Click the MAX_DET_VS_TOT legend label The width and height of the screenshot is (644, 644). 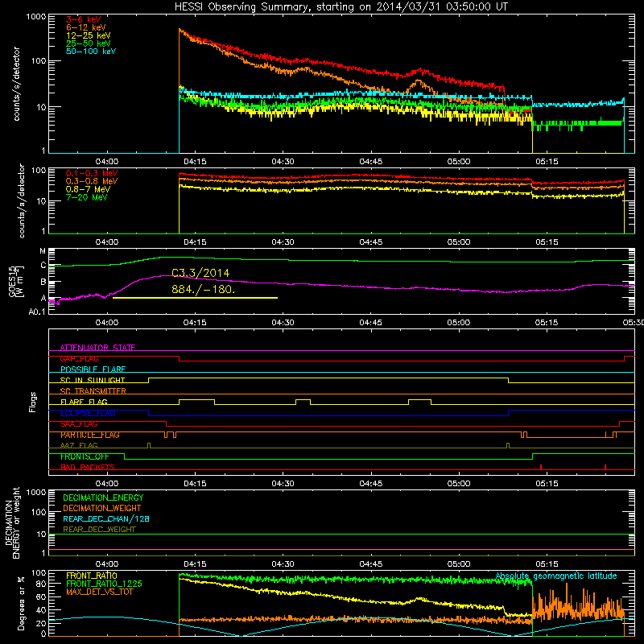99,592
